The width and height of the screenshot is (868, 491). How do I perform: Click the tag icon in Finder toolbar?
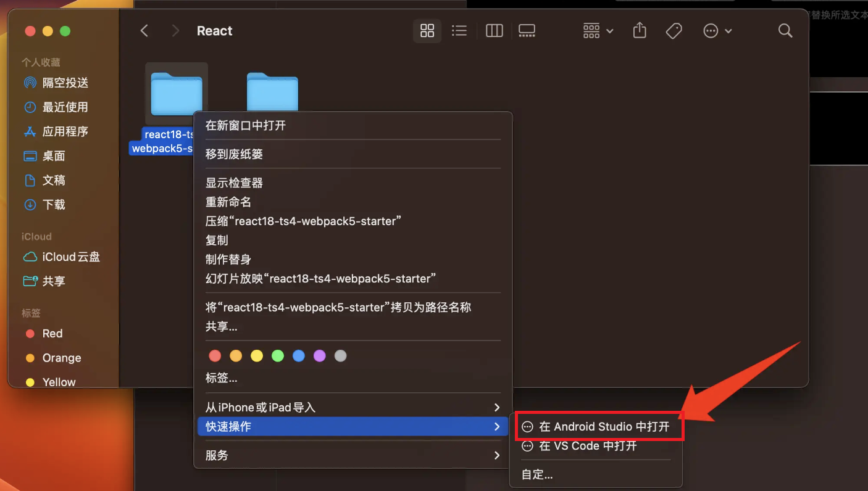click(674, 31)
